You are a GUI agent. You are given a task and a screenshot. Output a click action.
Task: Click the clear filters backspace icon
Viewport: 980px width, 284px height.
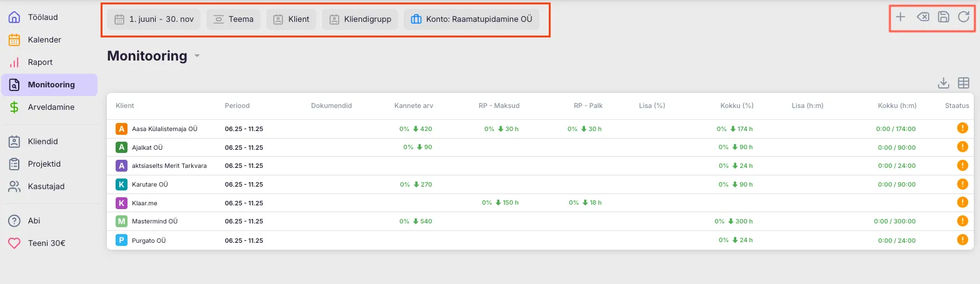(x=922, y=17)
